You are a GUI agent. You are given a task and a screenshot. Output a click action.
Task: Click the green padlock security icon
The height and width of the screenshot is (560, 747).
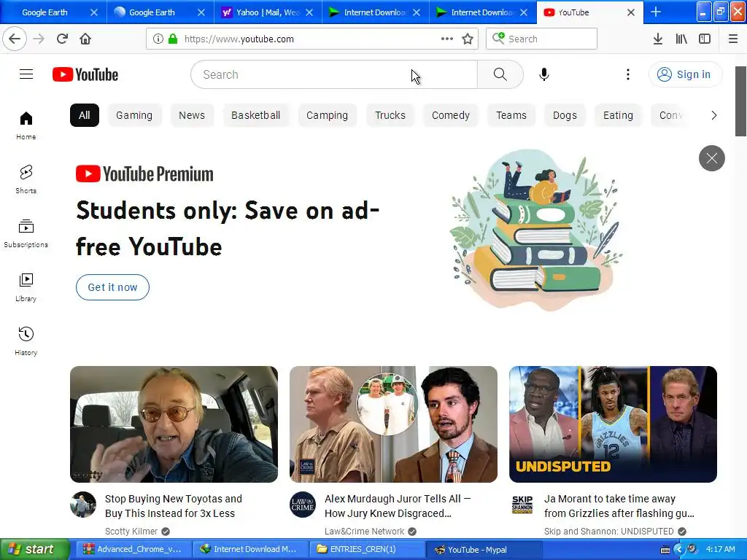pyautogui.click(x=173, y=39)
